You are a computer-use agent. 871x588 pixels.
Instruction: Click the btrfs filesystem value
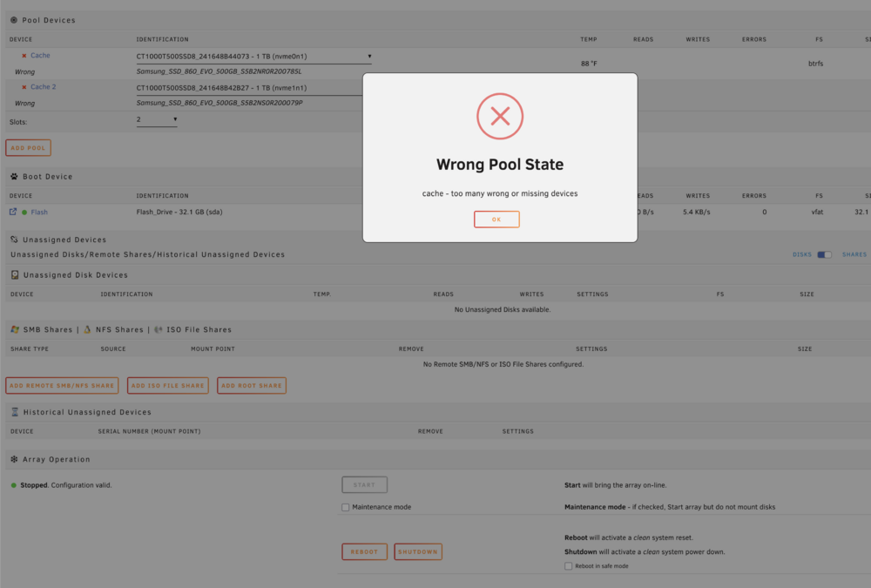pos(815,64)
